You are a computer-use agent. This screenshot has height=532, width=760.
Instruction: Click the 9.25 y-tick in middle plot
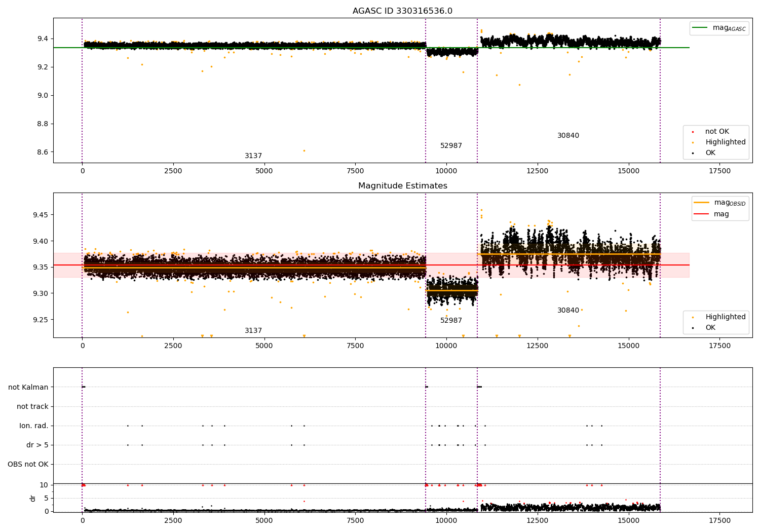pos(41,320)
